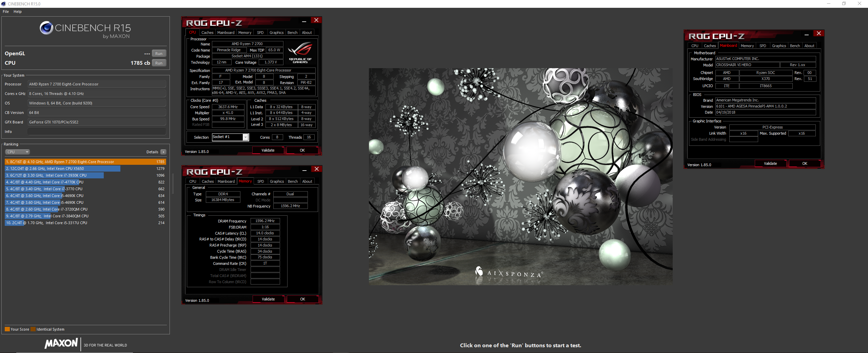Open Bench tab in Mainboard CPU-Z window
Image resolution: width=868 pixels, height=353 pixels.
pyautogui.click(x=795, y=46)
